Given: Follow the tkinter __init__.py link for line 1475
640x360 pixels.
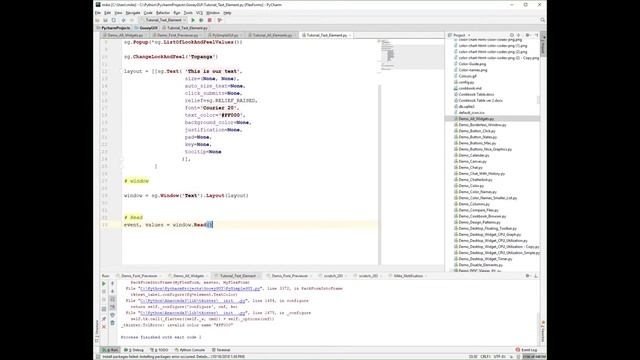Looking at the screenshot, I should click(x=193, y=313).
